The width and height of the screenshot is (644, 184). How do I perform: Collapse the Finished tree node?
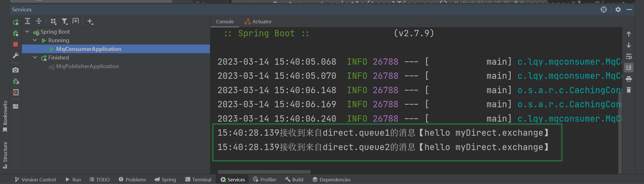click(35, 57)
